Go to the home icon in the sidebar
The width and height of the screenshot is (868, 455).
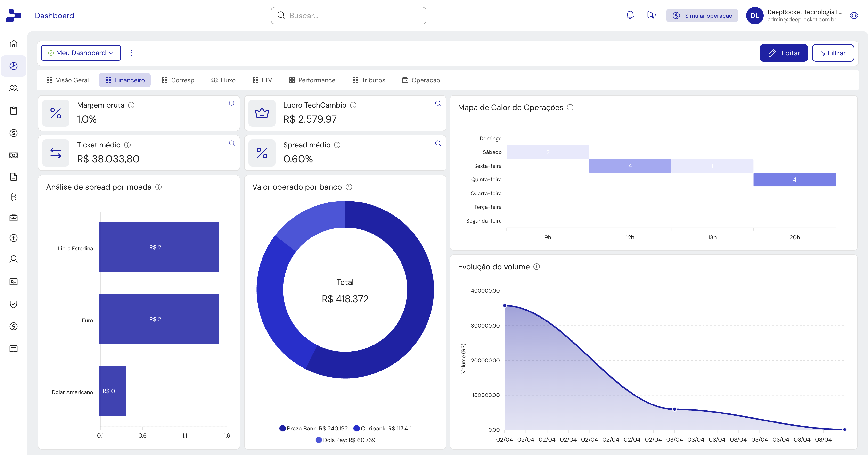tap(14, 44)
